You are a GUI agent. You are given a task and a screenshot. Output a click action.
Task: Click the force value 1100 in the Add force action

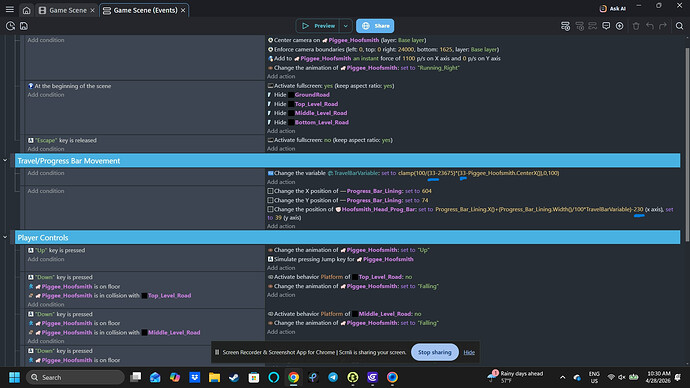408,59
